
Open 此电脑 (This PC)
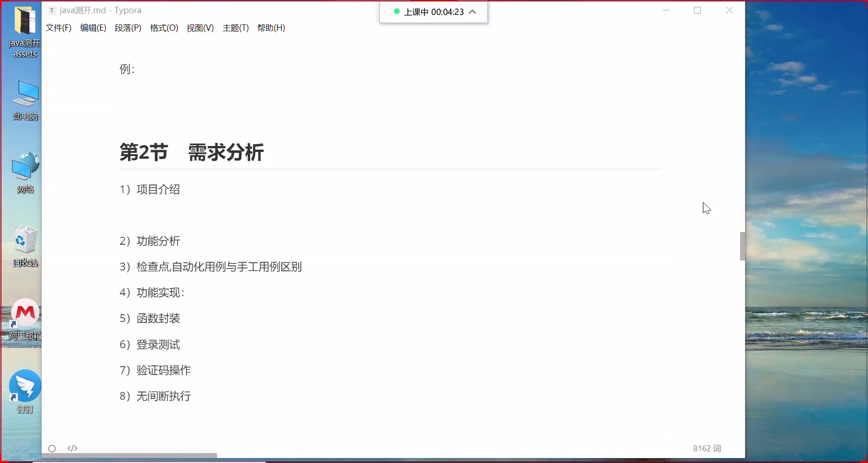click(x=25, y=97)
